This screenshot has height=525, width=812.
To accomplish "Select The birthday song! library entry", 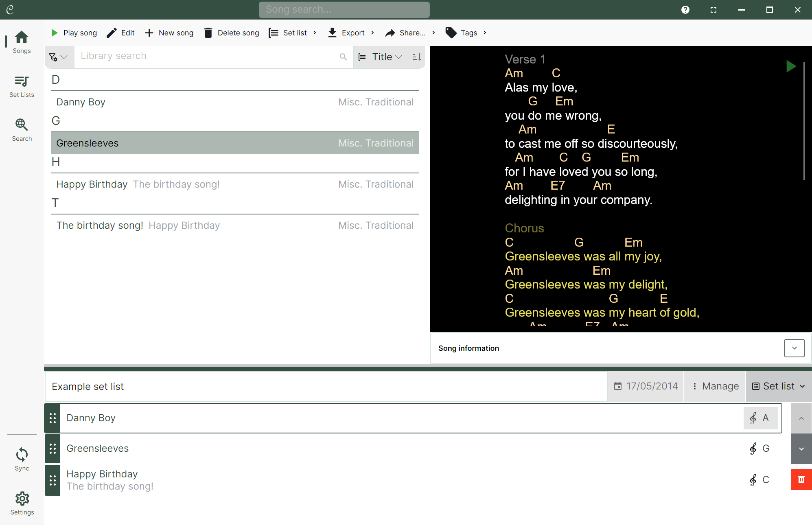I will [235, 225].
